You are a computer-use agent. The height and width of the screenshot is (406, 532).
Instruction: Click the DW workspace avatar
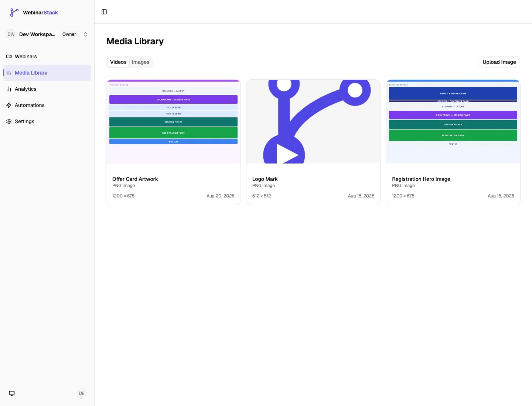coord(11,34)
